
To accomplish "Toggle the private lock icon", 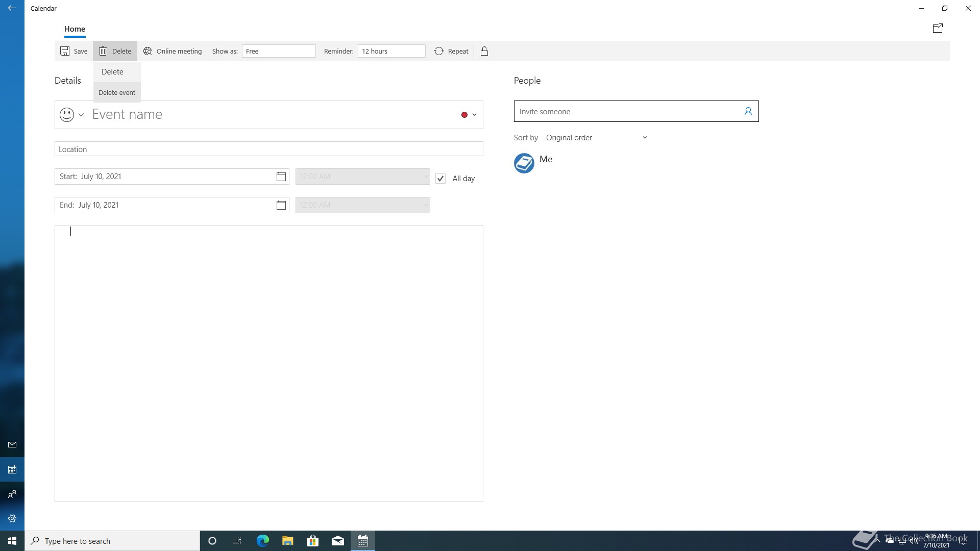I will click(484, 51).
